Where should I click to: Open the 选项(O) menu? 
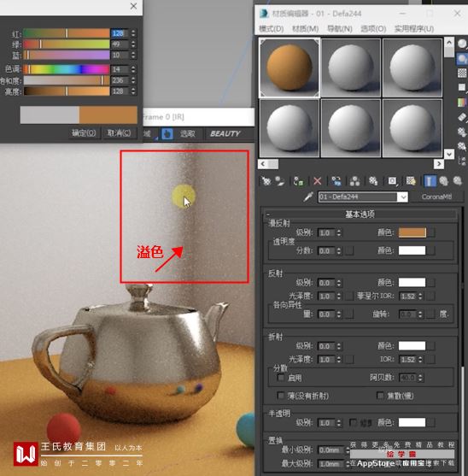373,29
